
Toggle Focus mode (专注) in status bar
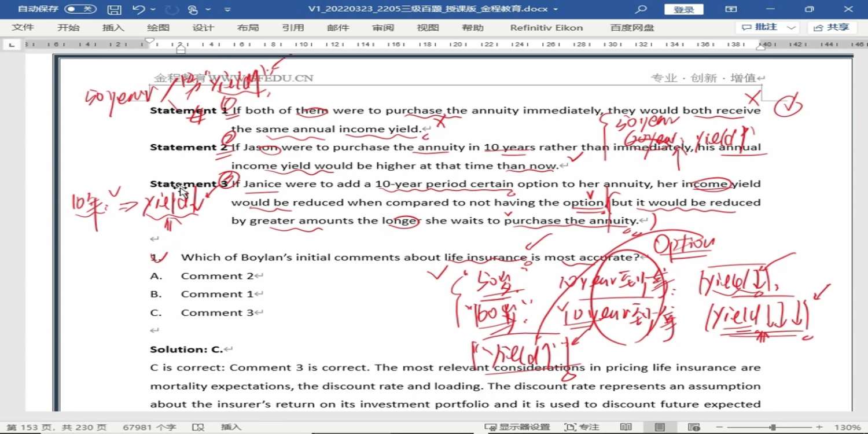(x=582, y=427)
